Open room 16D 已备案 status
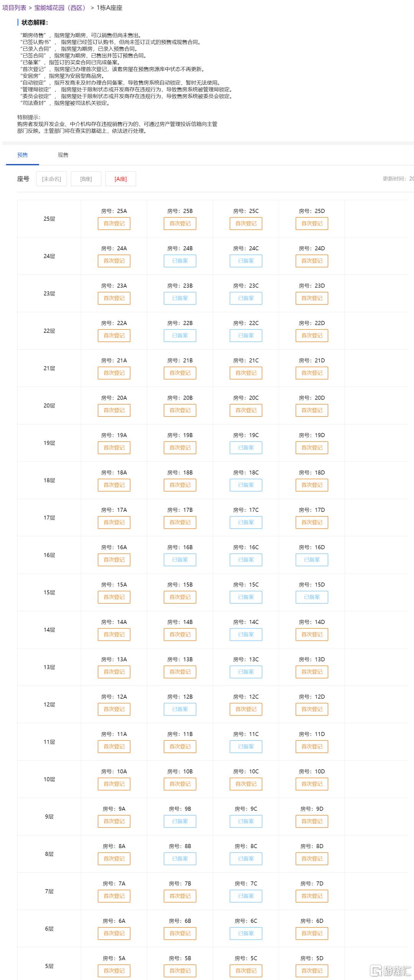The height and width of the screenshot is (980, 414). click(312, 560)
